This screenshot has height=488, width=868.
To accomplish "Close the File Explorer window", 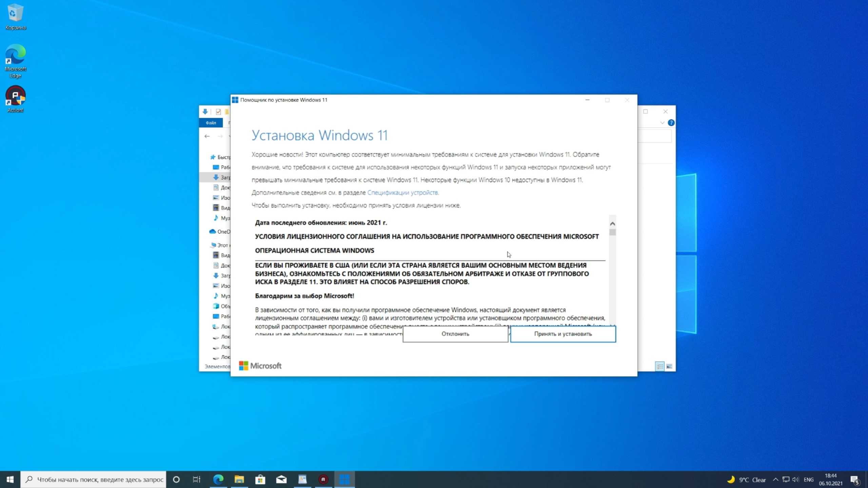I will 666,111.
